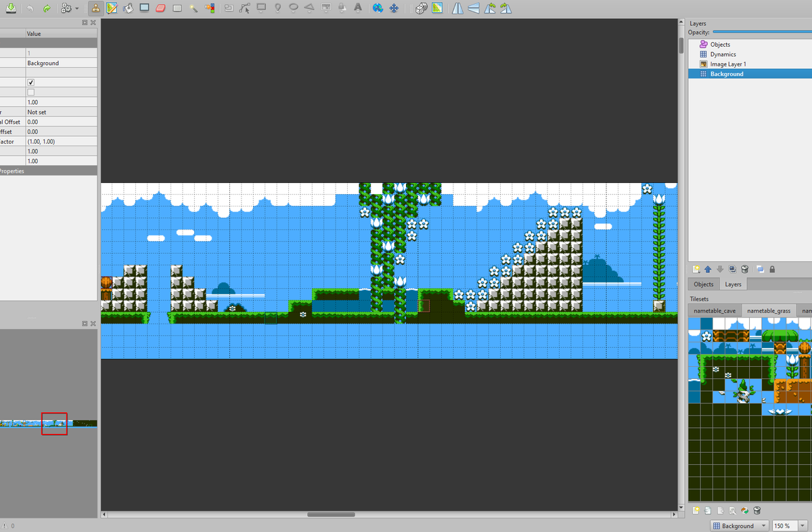812x532 pixels.
Task: Open the nametable_cave tileset tab
Action: coord(715,310)
